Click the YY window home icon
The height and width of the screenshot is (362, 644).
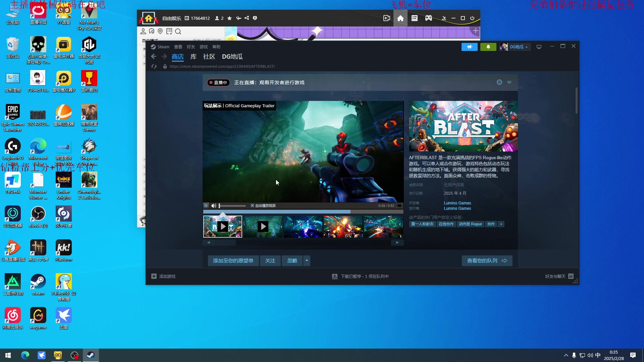coord(400,18)
